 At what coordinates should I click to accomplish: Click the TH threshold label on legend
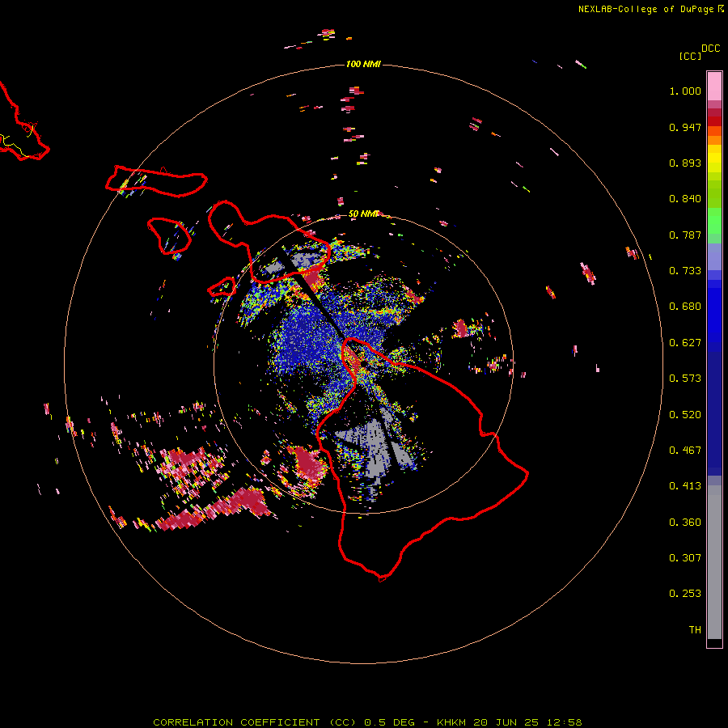click(695, 630)
